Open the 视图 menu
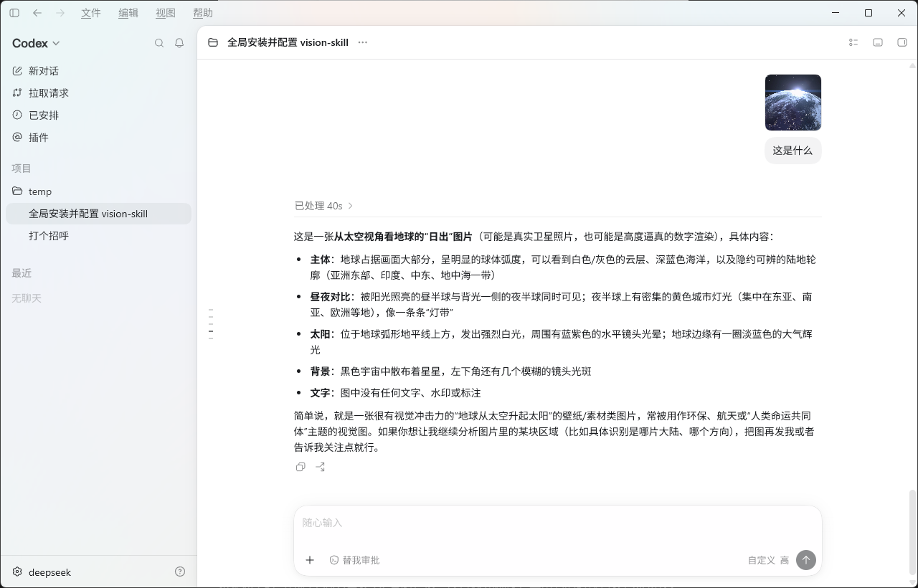Viewport: 918px width, 588px height. click(166, 13)
